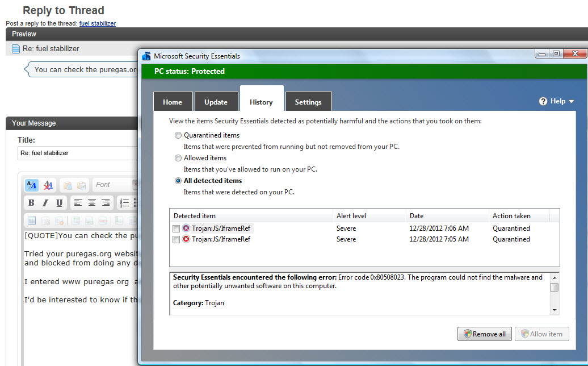Click the Severe level for 7:06 AM item

point(346,228)
